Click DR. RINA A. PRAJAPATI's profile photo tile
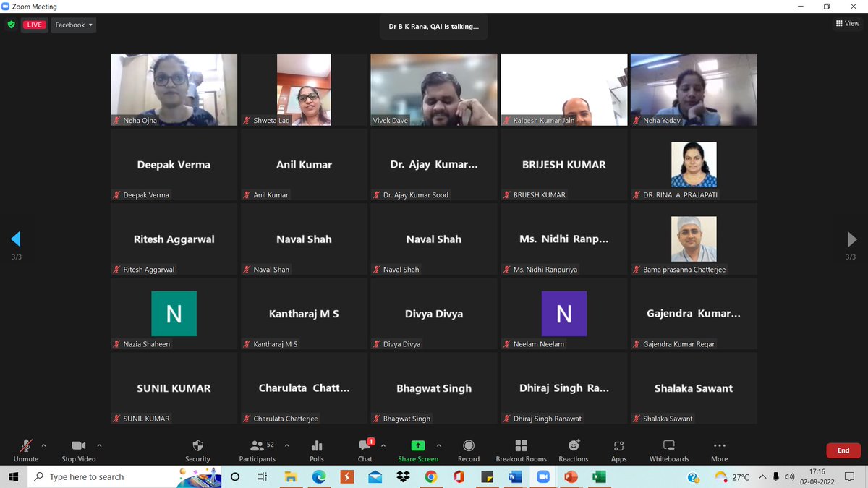 pos(694,164)
